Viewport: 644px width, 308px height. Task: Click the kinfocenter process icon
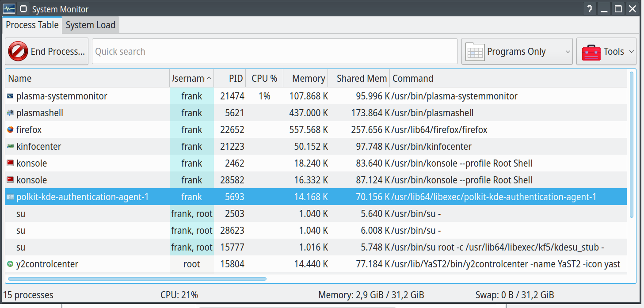(10, 147)
